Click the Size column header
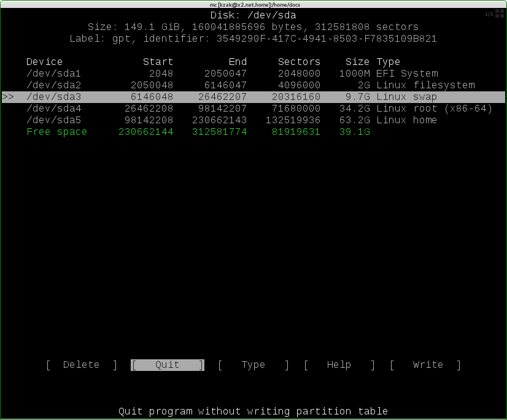The image size is (507, 420). click(357, 62)
